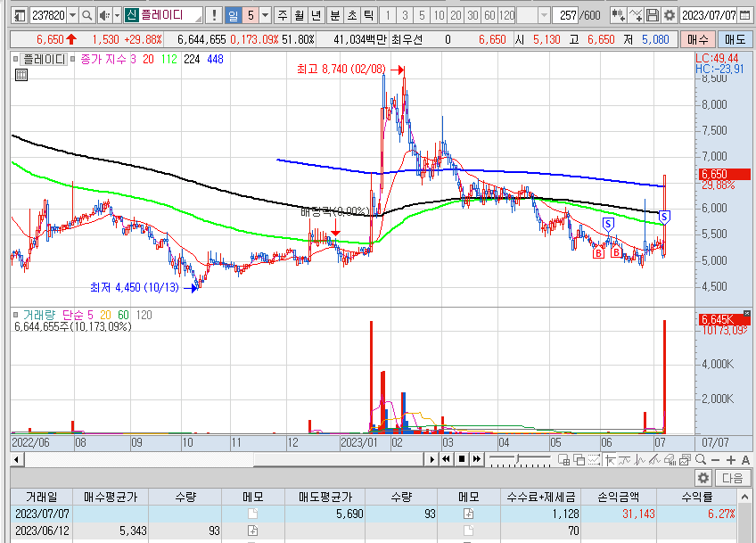Select the 월 (monthly) period toggle
Image resolution: width=756 pixels, height=543 pixels.
point(300,15)
